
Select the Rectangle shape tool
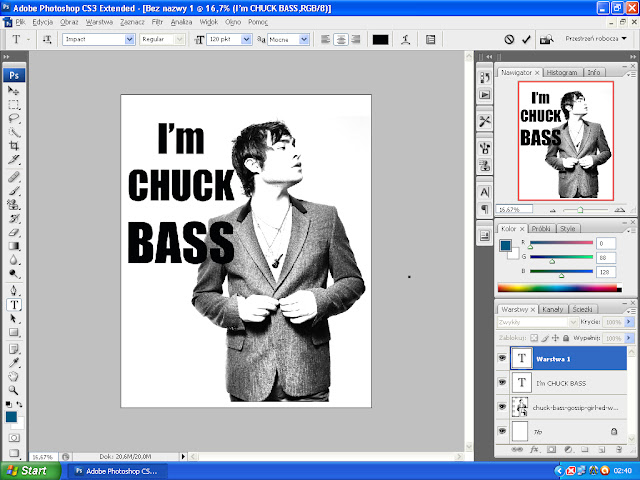tap(13, 332)
